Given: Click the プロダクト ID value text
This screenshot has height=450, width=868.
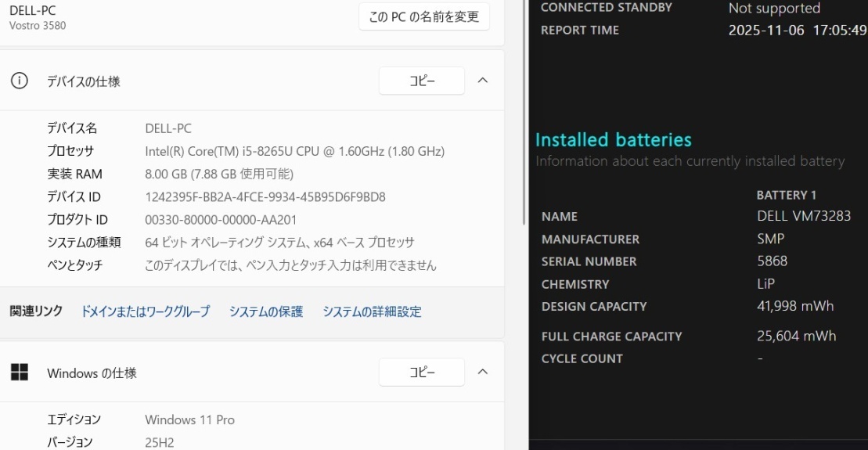Looking at the screenshot, I should tap(221, 220).
